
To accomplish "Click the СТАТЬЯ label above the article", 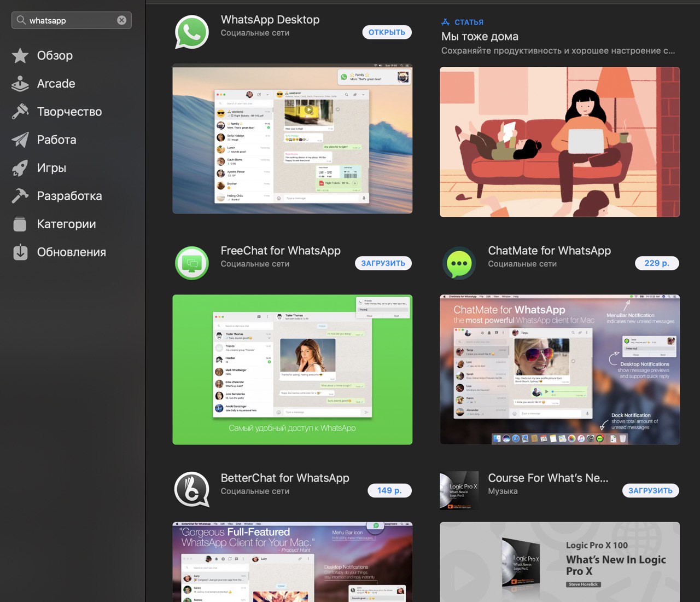I will 469,22.
